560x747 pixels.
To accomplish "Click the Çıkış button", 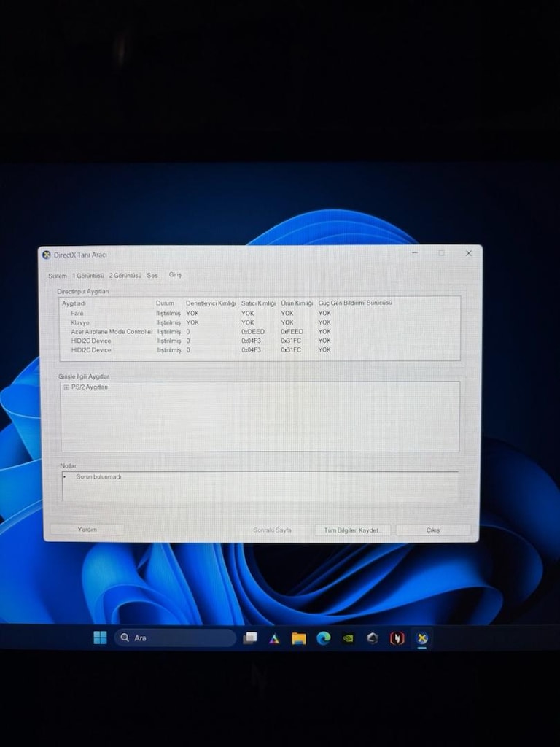I will pos(433,530).
